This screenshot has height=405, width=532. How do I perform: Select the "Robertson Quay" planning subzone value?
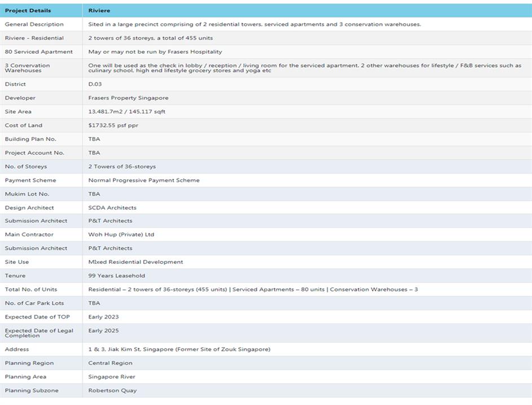point(112,391)
